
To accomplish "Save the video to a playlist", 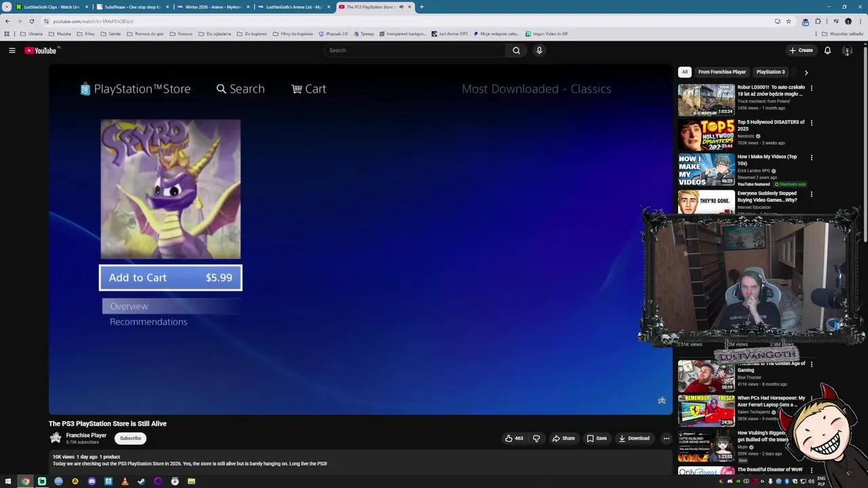I will click(x=597, y=439).
